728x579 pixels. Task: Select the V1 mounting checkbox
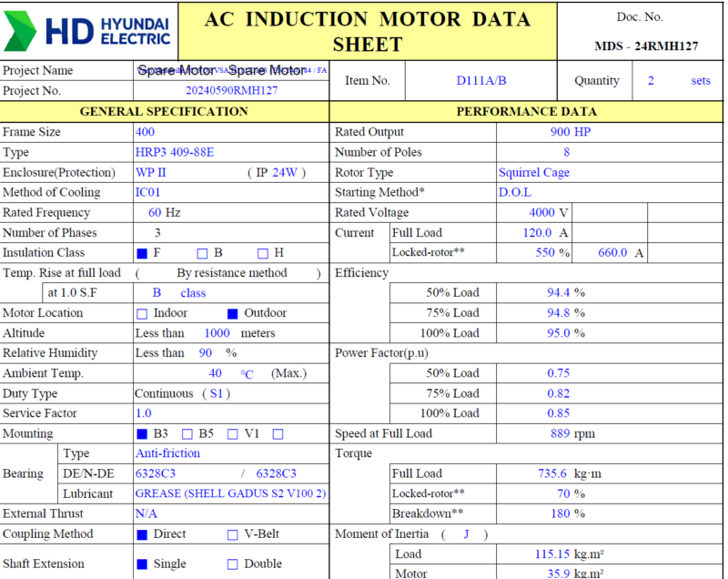tap(233, 434)
